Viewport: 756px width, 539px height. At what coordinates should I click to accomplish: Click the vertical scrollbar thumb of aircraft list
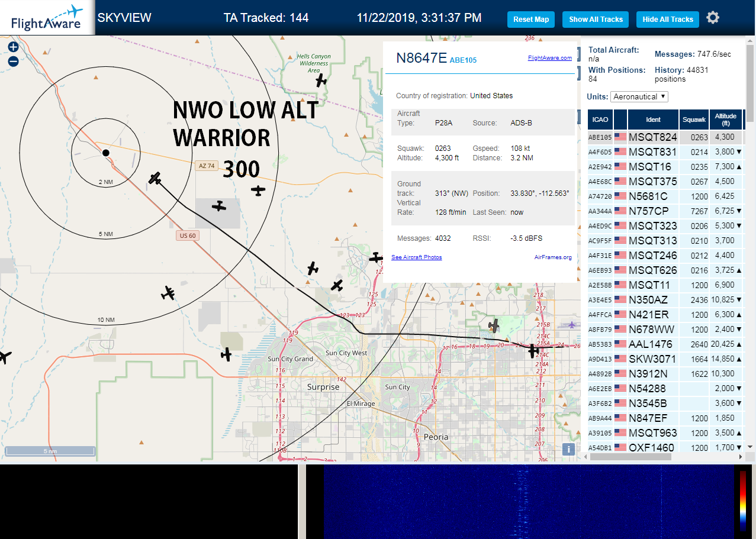coord(750,83)
